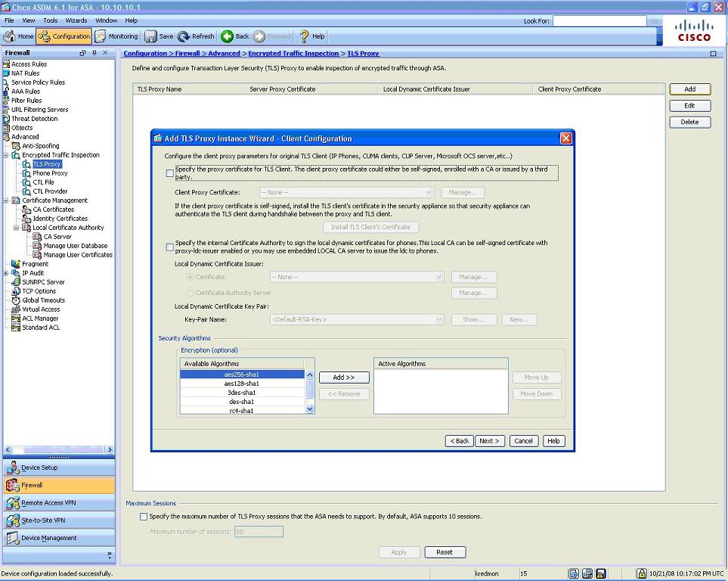This screenshot has height=581, width=728.
Task: Select 3des-sha1 algorithm
Action: [x=242, y=393]
